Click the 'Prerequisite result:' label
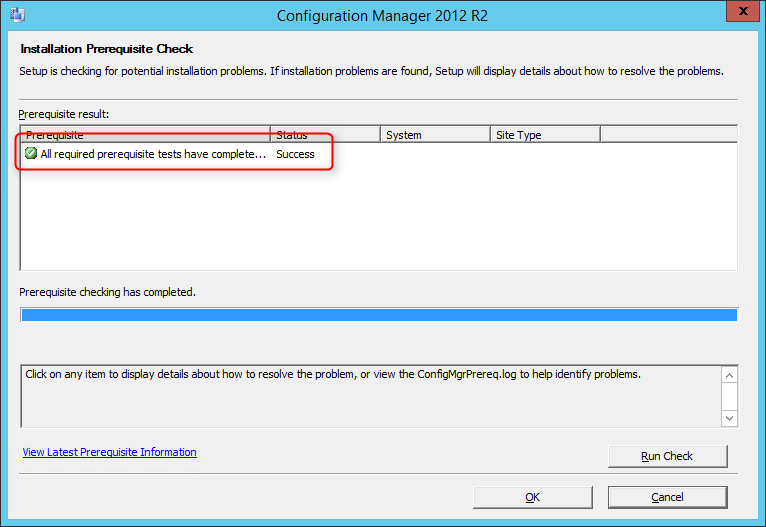Screen dimensions: 766x527 pos(64,114)
